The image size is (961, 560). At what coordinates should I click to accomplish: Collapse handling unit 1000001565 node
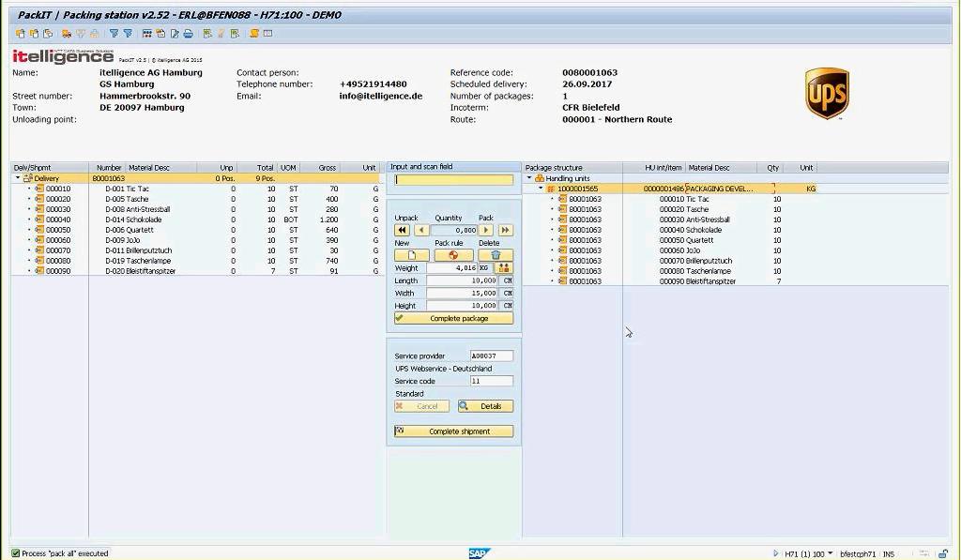pos(541,189)
